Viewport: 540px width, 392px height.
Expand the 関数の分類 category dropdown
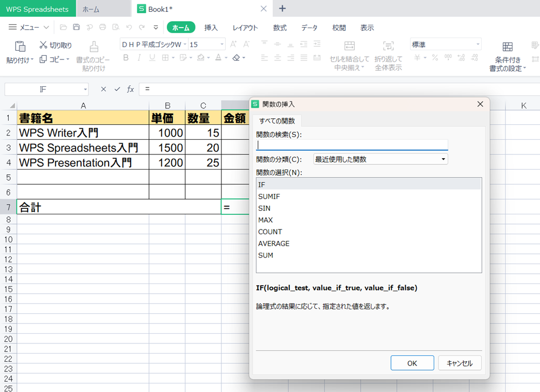pyautogui.click(x=443, y=159)
